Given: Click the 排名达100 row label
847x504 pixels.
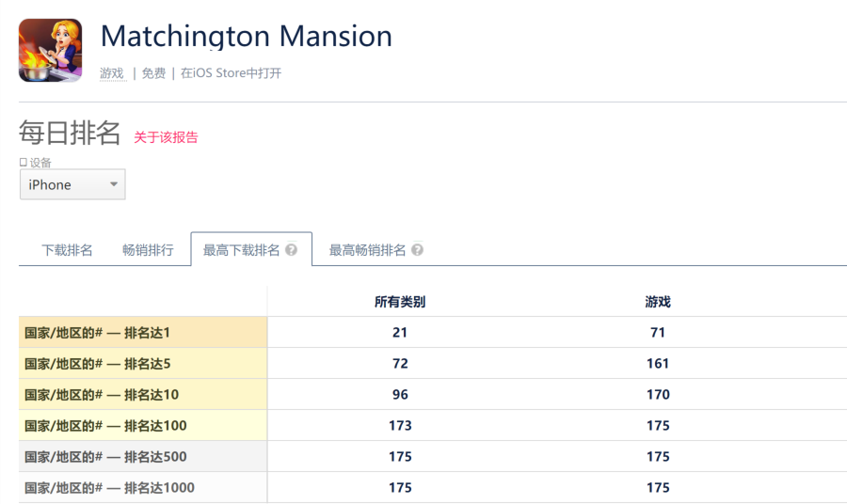Looking at the screenshot, I should [x=105, y=425].
